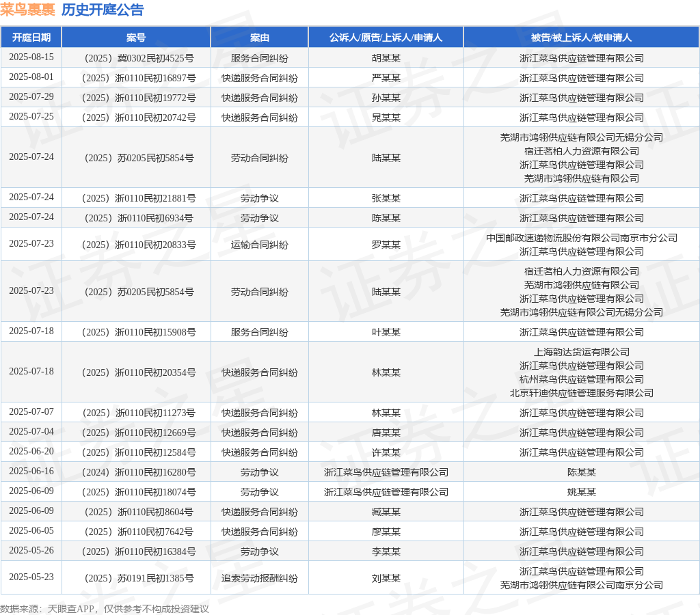Viewport: 700px width, 615px height.
Task: Click the date 2025-05-26
Action: point(31,550)
